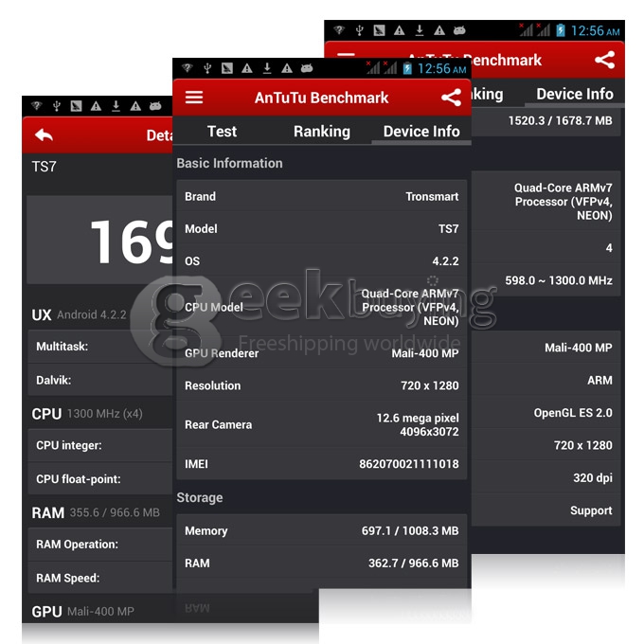Tap Android debug icon on left screen
Screen dimensions: 644x644
click(155, 106)
